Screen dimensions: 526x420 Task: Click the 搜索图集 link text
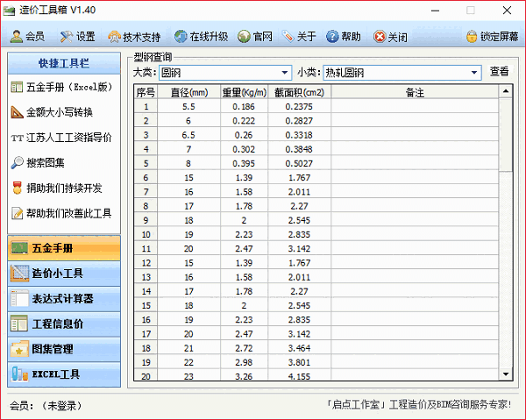coord(46,163)
